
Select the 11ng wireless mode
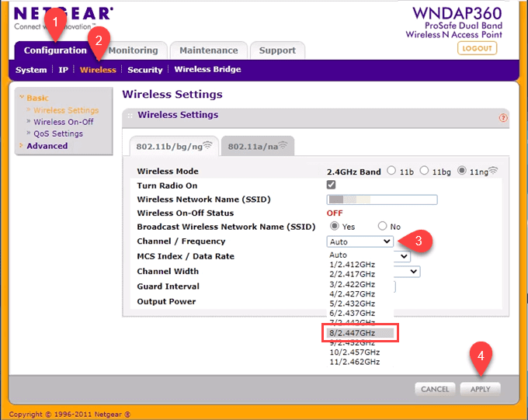tap(462, 171)
